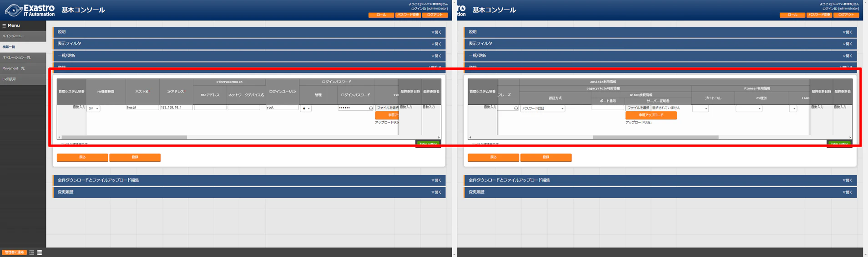Expand 変更履歴 section in right window
Image resolution: width=868 pixels, height=257 pixels.
(x=661, y=192)
